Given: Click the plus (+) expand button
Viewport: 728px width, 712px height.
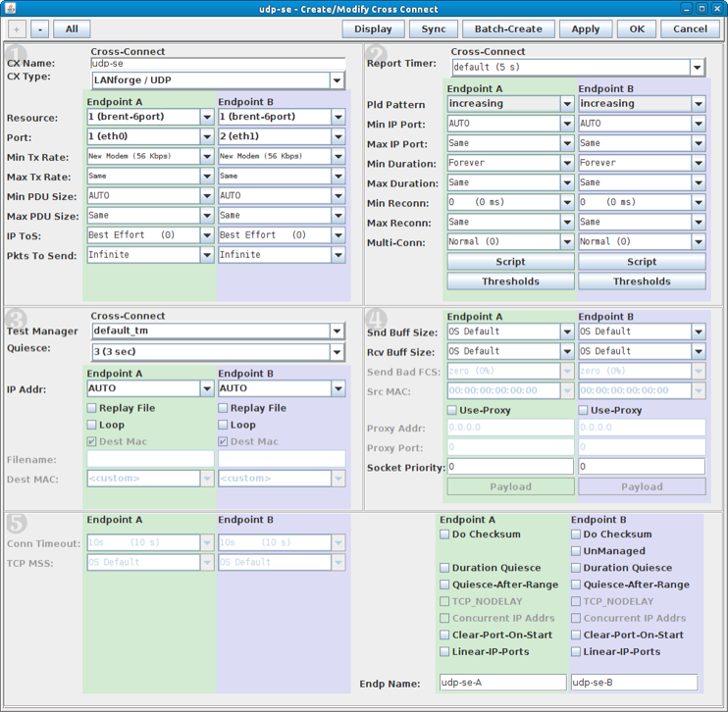Looking at the screenshot, I should click(17, 29).
